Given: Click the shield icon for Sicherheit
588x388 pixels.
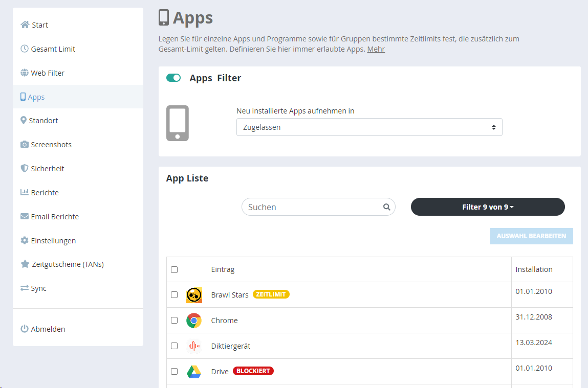Looking at the screenshot, I should click(25, 168).
